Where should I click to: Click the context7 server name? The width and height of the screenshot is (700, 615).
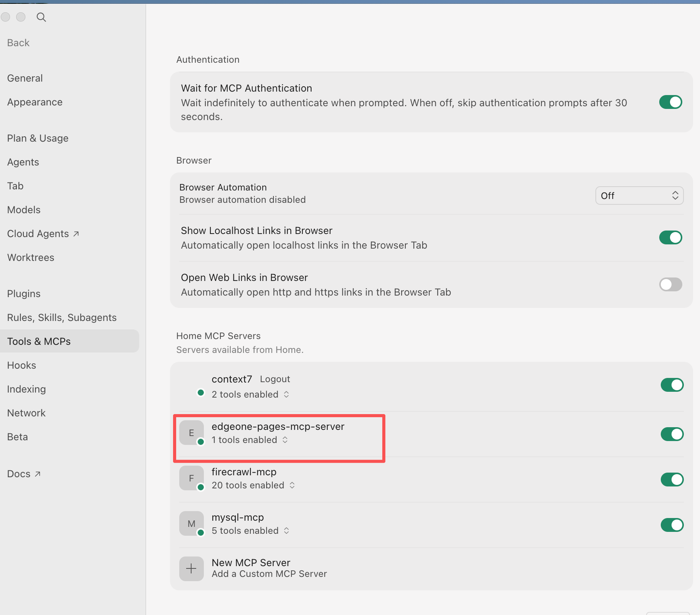point(232,379)
